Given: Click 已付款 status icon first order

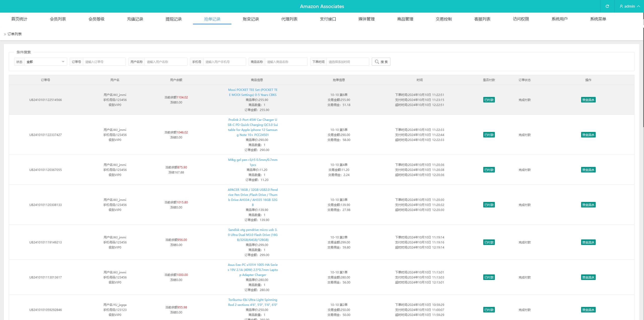Looking at the screenshot, I should point(489,100).
